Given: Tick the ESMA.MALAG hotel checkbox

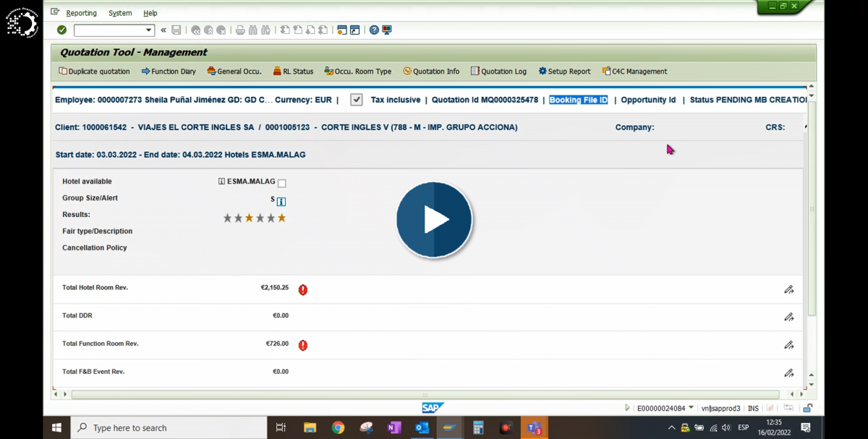Looking at the screenshot, I should click(x=282, y=183).
